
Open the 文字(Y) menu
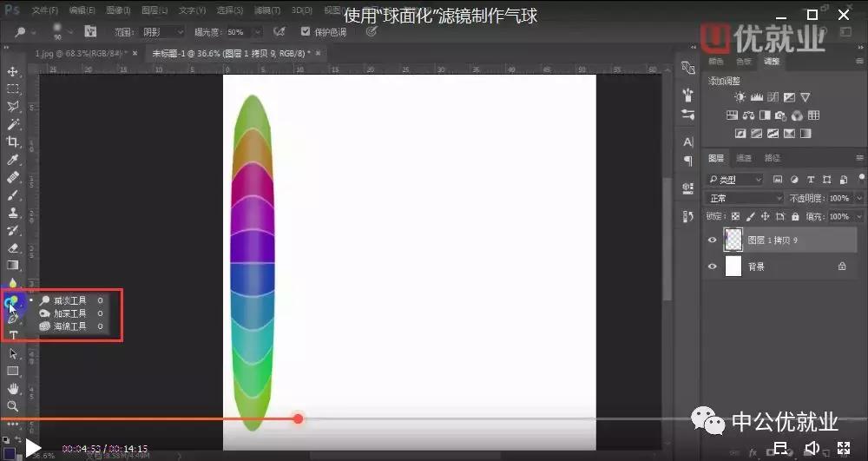[192, 10]
